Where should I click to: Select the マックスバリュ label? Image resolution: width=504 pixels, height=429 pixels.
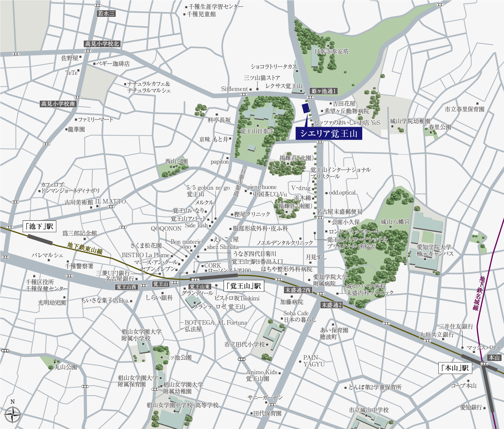tap(483, 348)
